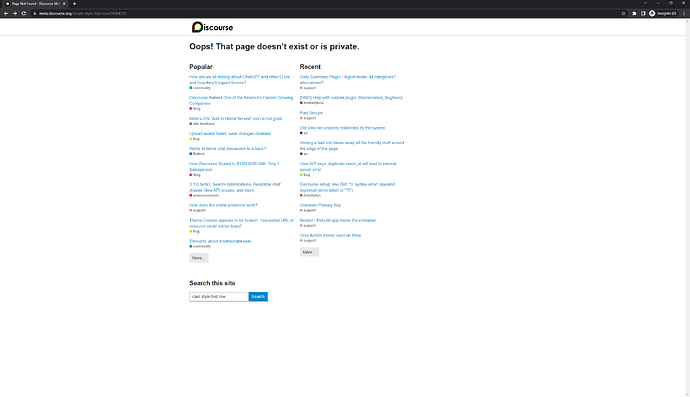
Task: Open Discourse Named Fastest Growing Companies topic
Action: coord(241,100)
